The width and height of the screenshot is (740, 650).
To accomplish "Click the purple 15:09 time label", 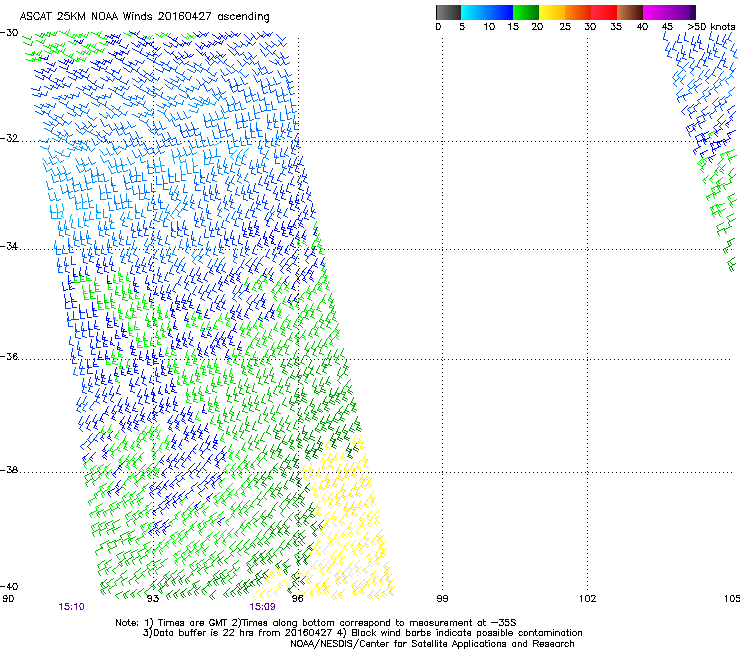I will [x=262, y=607].
